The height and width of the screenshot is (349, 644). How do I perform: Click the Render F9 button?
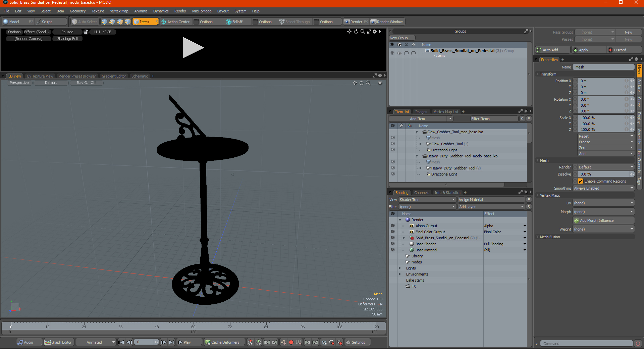point(356,22)
